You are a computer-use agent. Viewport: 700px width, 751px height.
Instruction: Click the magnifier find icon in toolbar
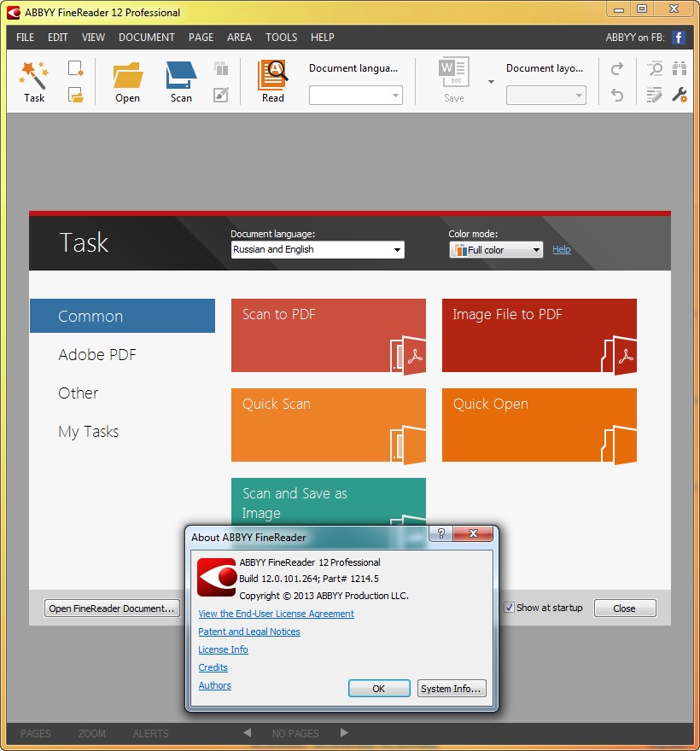tap(655, 68)
